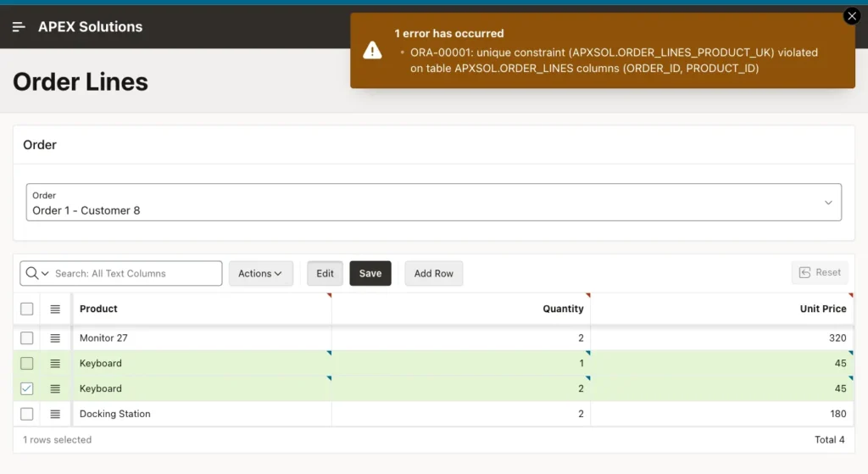
Task: Click the '1 rows selected' status text
Action: (57, 440)
